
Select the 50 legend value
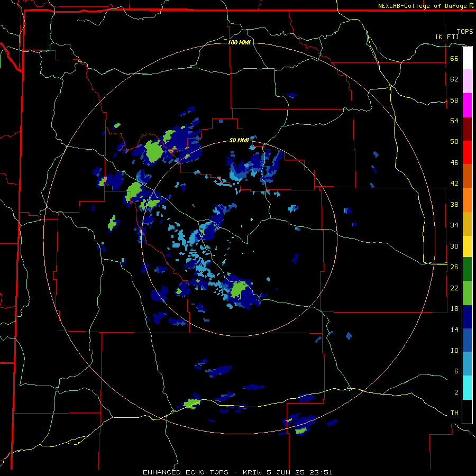(454, 141)
